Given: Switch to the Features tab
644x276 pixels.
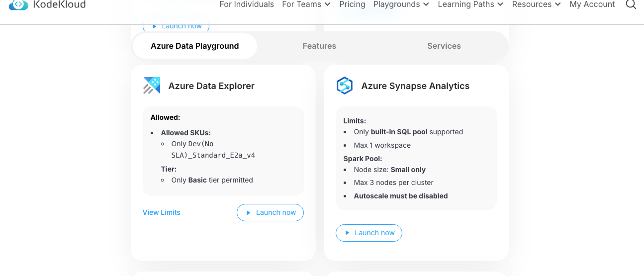Looking at the screenshot, I should 319,46.
